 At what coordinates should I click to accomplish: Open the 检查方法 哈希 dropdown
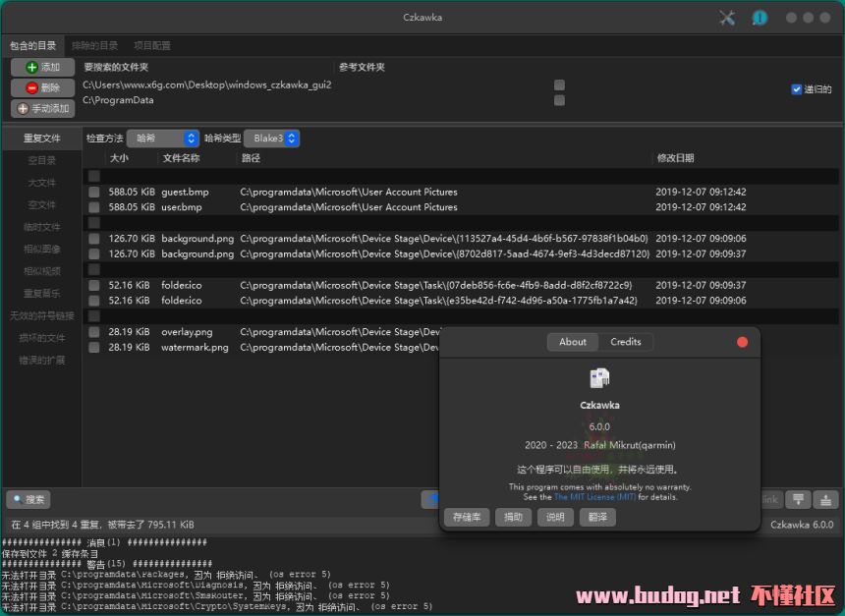tap(163, 139)
